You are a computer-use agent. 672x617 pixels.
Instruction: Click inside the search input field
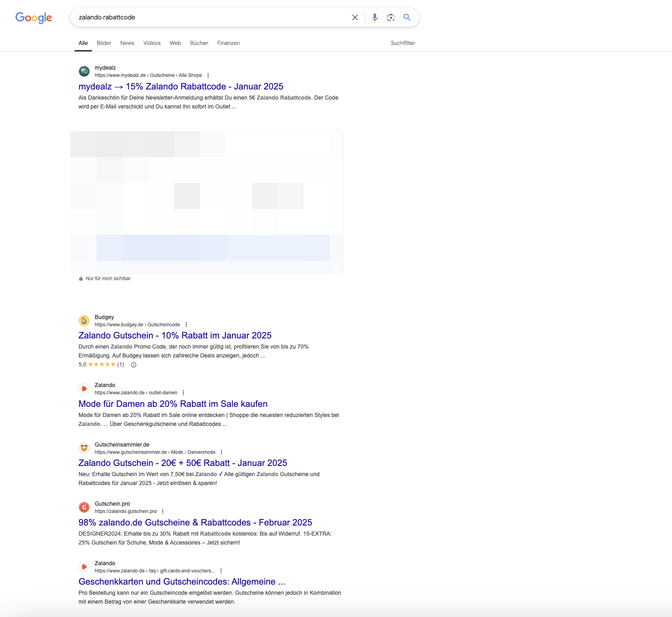(x=202, y=17)
